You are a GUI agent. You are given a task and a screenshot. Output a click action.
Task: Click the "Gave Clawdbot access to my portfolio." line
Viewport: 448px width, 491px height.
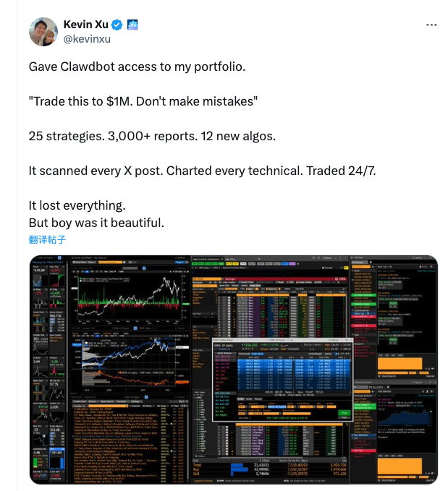pyautogui.click(x=137, y=67)
